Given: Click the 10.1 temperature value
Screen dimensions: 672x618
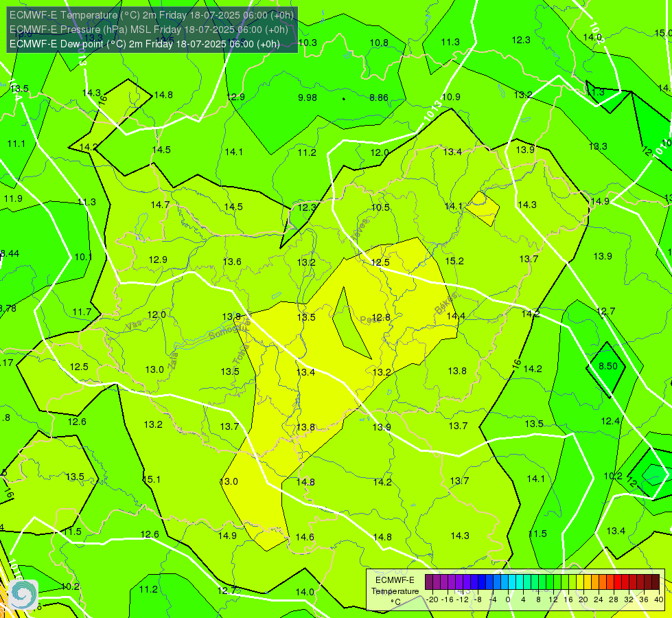Looking at the screenshot, I should coord(83,257).
